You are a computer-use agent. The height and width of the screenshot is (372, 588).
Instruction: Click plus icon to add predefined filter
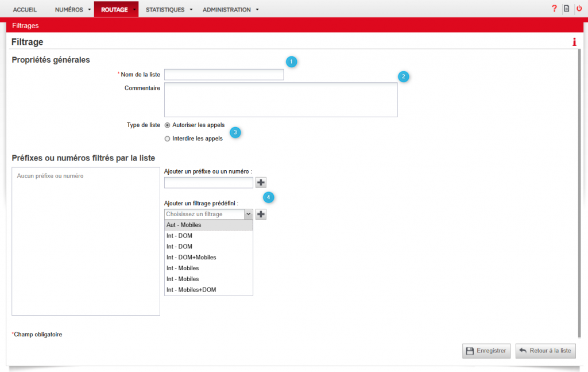point(261,214)
